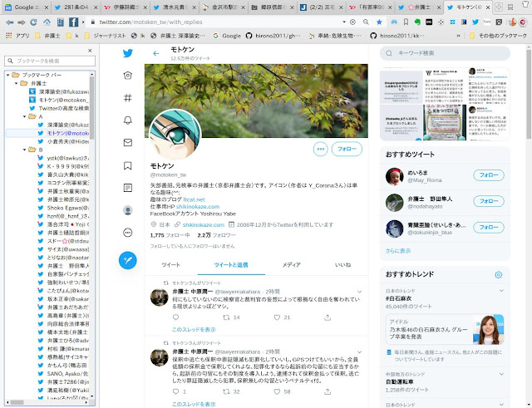Follow モトケン with the フォロー button
The image size is (532, 408).
coord(347,149)
